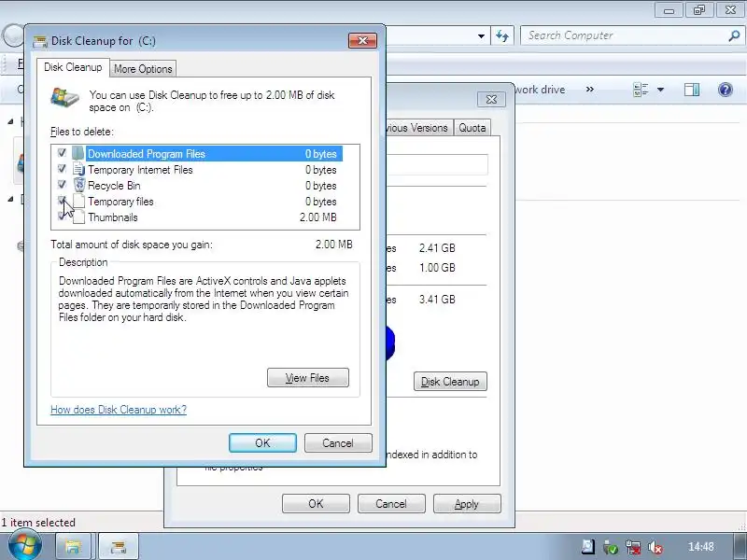Select Temporary Internet Files row text
The image size is (747, 560).
click(140, 170)
